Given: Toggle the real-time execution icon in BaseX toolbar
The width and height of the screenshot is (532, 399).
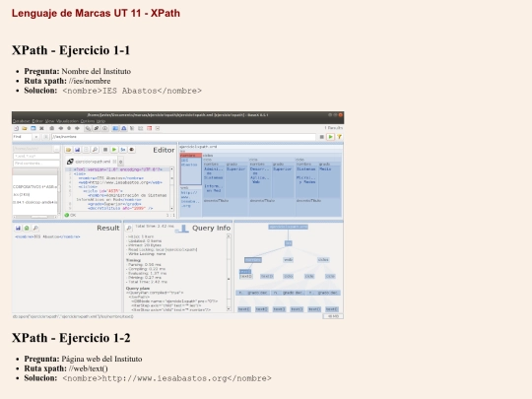Looking at the screenshot, I should pyautogui.click(x=88, y=129).
